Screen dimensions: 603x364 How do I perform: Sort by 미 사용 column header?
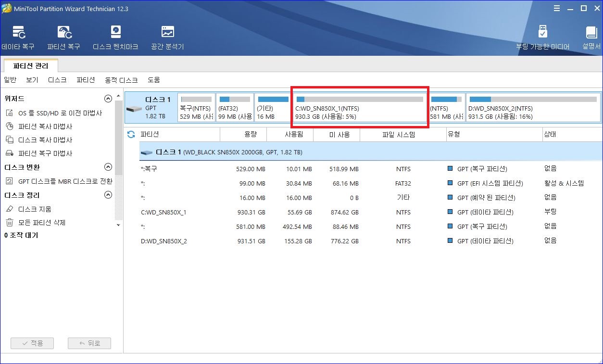pos(337,135)
